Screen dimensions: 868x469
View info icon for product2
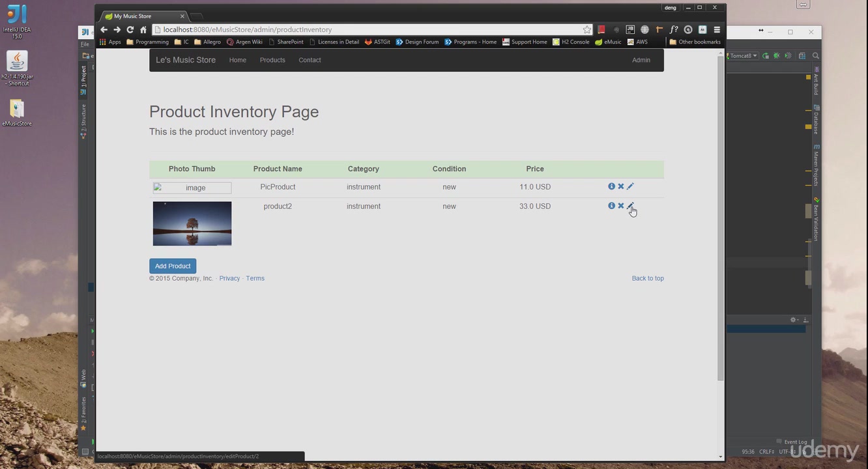611,206
